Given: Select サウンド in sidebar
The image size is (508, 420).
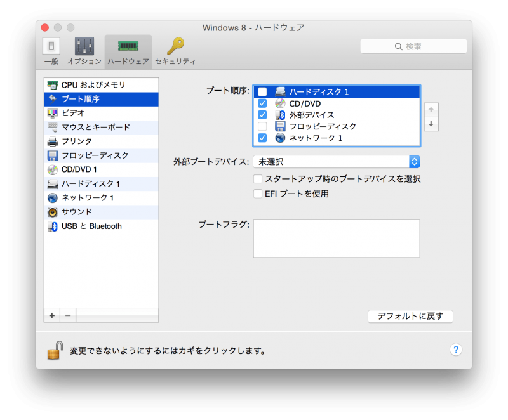Looking at the screenshot, I should (101, 212).
